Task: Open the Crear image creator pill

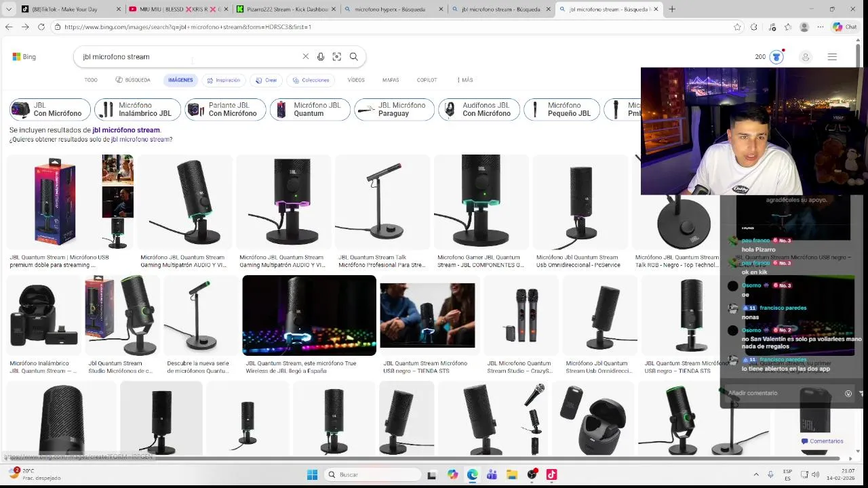Action: coord(266,80)
